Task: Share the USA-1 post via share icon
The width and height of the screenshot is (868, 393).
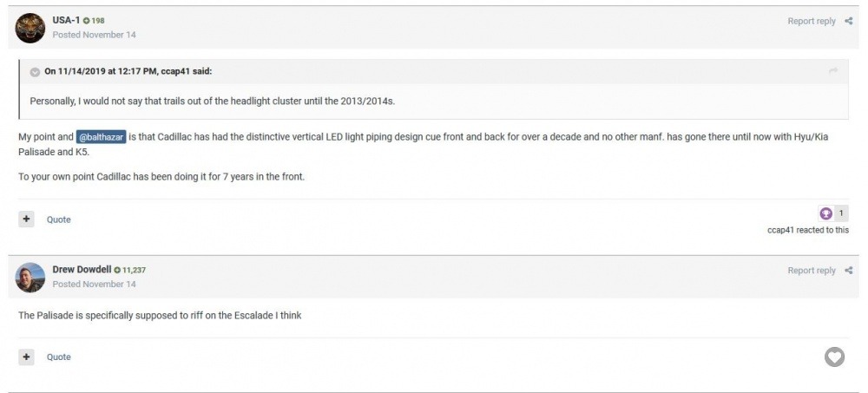Action: [848, 21]
